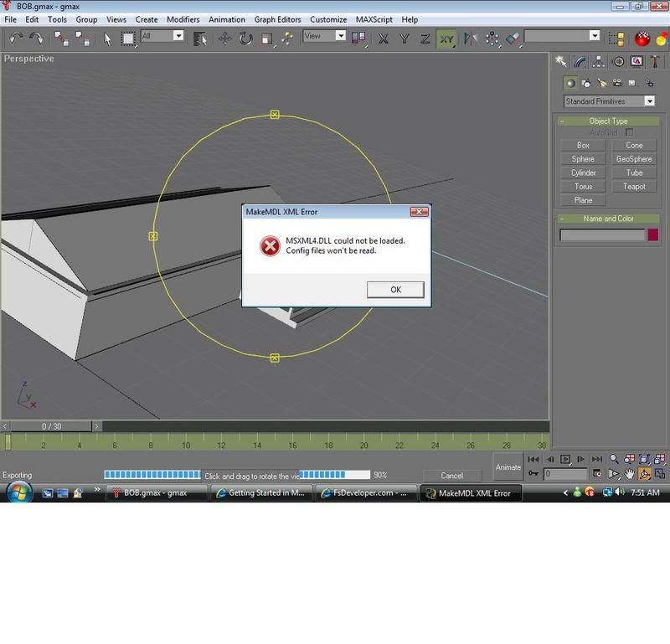
Task: Toggle XY axis constraint button
Action: click(x=447, y=38)
